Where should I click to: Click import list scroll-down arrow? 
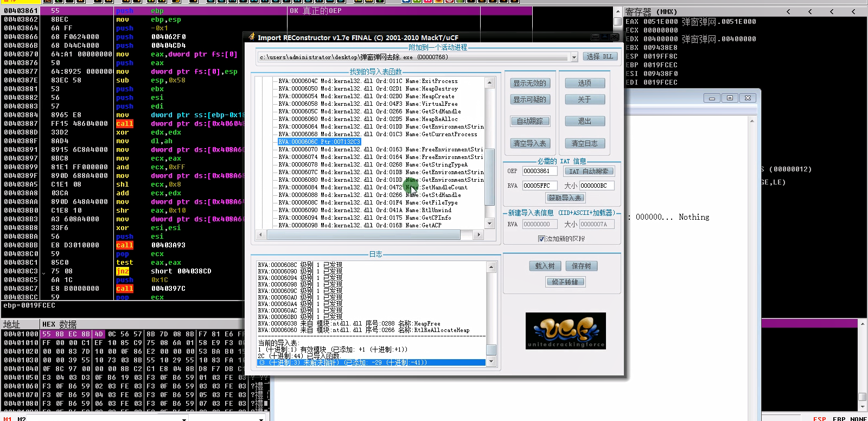(489, 223)
